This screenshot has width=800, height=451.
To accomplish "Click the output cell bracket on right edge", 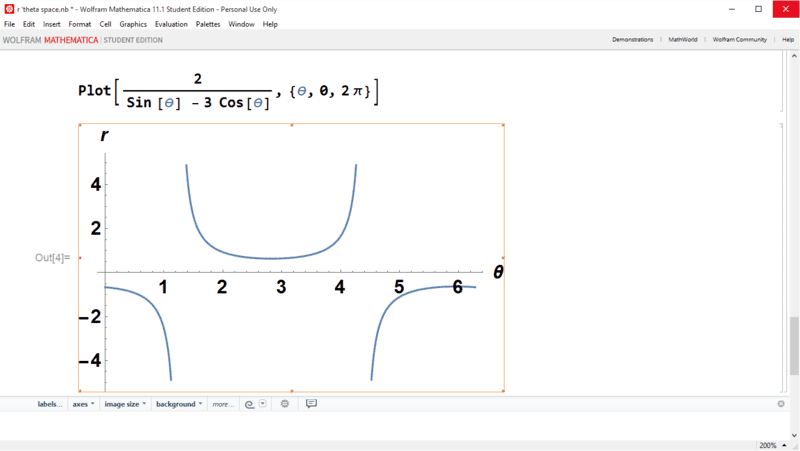I will pos(781,258).
